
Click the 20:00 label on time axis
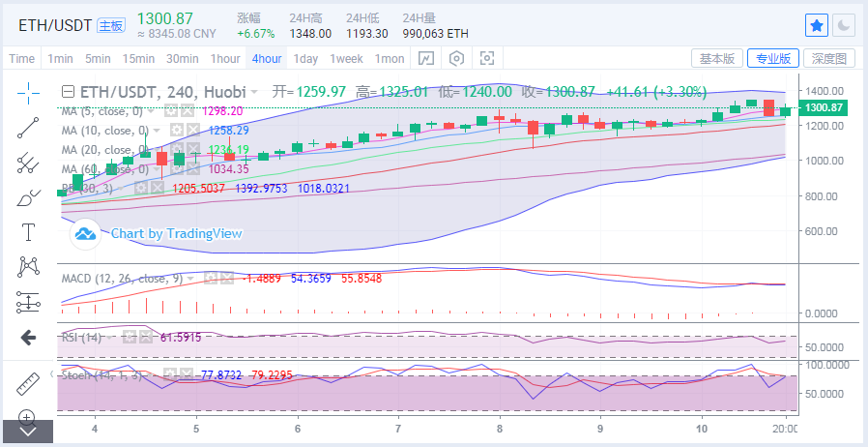pos(786,429)
